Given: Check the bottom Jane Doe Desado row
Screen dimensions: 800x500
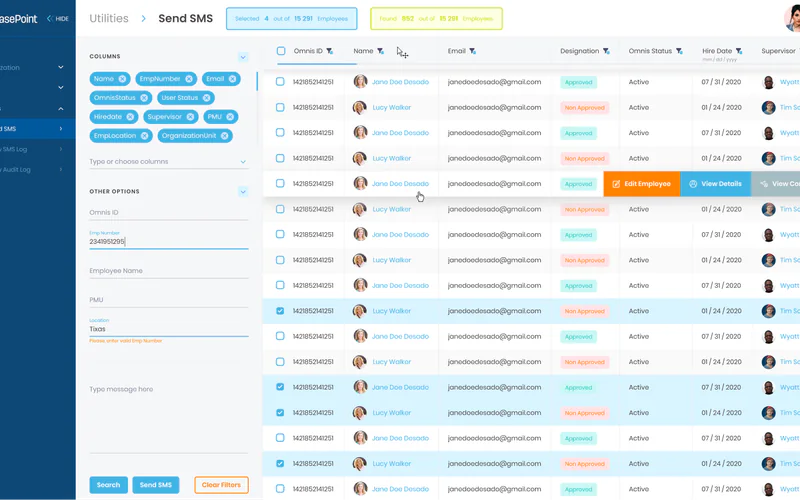Looking at the screenshot, I should tap(280, 489).
